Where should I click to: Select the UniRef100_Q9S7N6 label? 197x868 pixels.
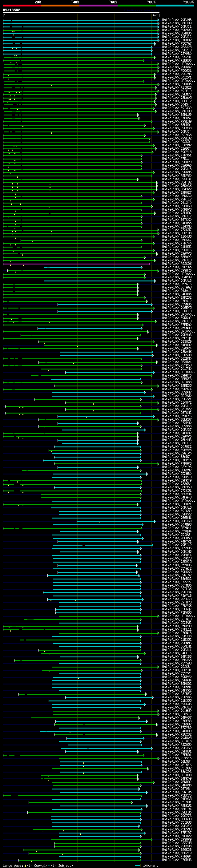point(177,74)
